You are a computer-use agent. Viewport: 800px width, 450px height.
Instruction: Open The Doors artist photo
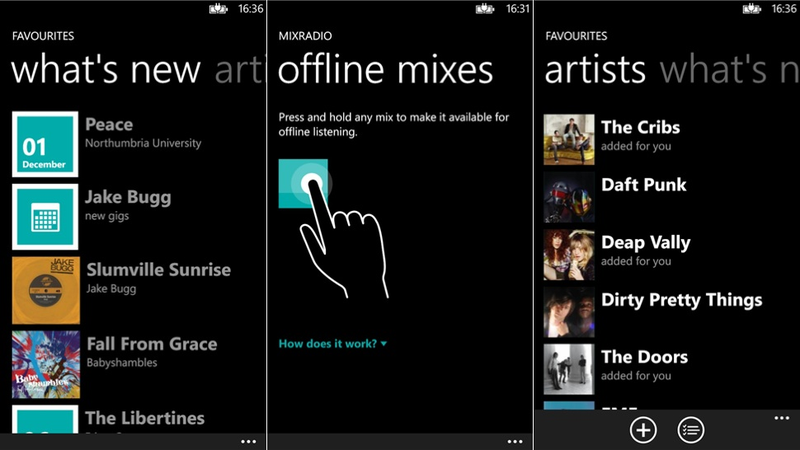(x=569, y=369)
